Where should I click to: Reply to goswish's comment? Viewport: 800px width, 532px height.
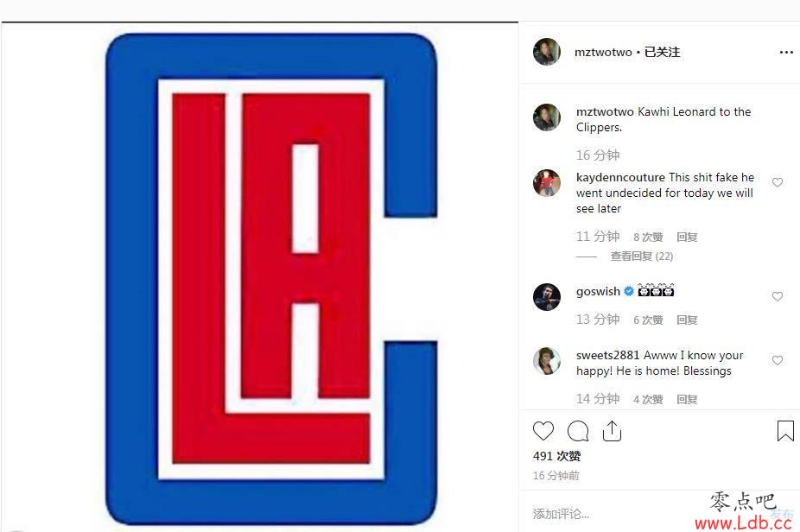coord(687,320)
